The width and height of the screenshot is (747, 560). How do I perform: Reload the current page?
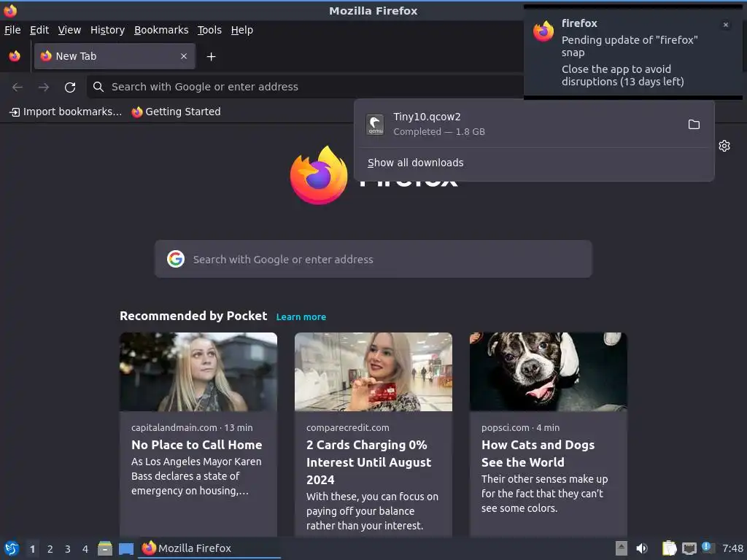pos(70,87)
